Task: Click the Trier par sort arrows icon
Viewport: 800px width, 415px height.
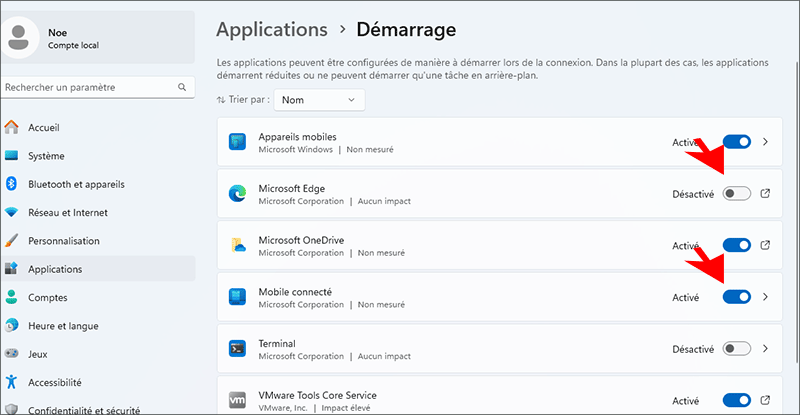Action: point(221,100)
